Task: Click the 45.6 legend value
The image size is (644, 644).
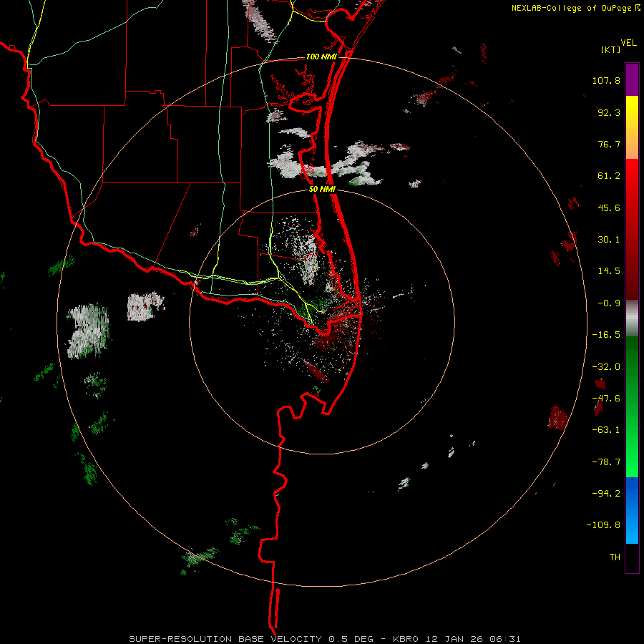Action: point(609,208)
